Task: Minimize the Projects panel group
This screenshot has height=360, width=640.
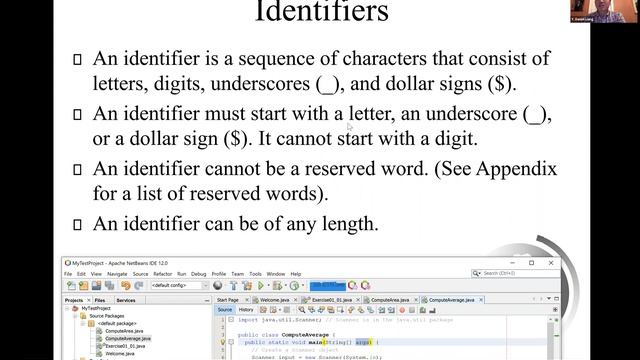Action: [207, 300]
